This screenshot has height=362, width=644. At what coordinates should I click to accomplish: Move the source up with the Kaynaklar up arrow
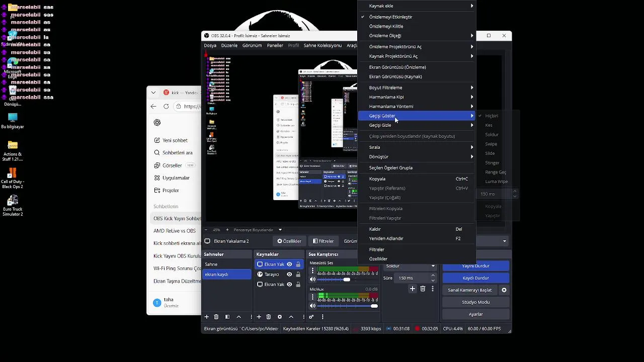291,317
